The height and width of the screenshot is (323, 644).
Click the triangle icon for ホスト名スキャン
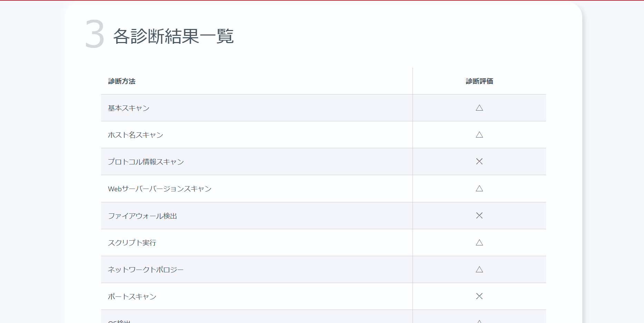pyautogui.click(x=479, y=135)
